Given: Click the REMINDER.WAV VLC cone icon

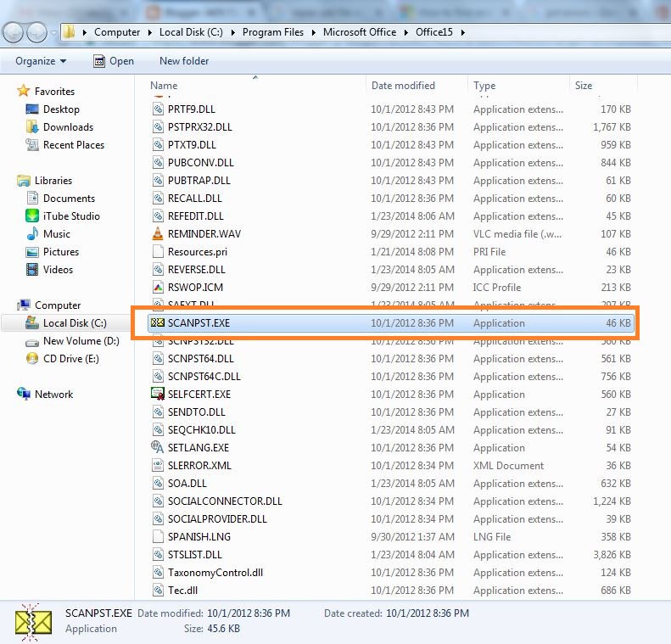Looking at the screenshot, I should pyautogui.click(x=158, y=233).
